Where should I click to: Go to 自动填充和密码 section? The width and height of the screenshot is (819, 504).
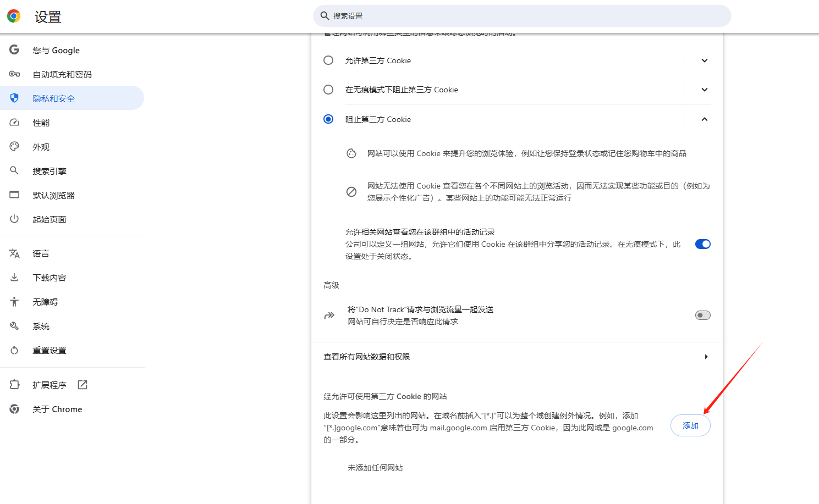click(x=72, y=74)
